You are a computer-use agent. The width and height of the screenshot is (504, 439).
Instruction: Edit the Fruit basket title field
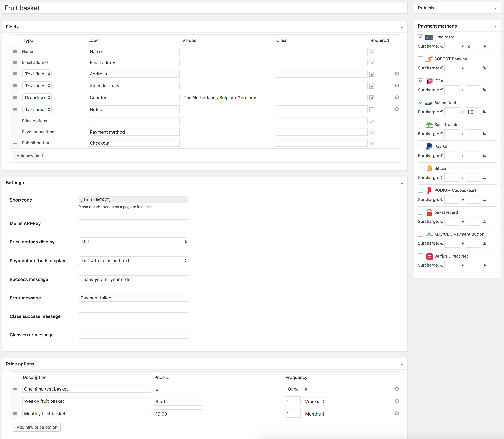205,8
